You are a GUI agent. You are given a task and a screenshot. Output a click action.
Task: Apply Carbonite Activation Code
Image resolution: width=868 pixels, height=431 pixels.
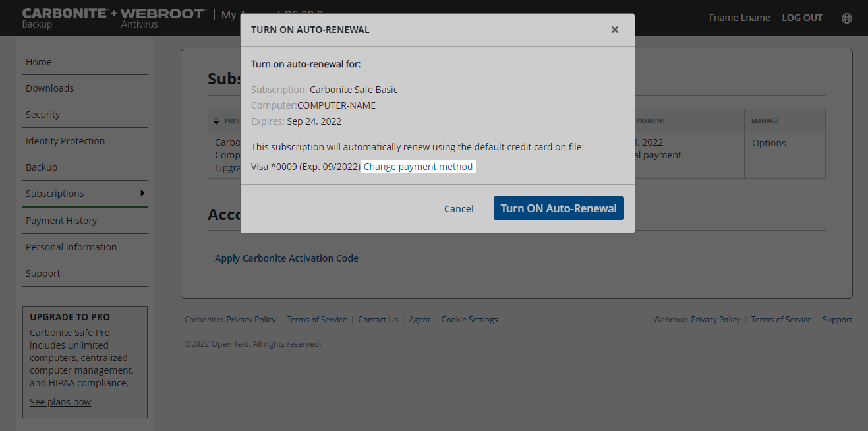287,258
